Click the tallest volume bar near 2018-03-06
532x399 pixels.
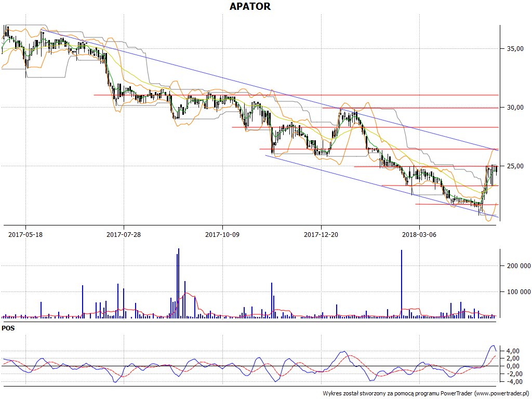[402, 284]
